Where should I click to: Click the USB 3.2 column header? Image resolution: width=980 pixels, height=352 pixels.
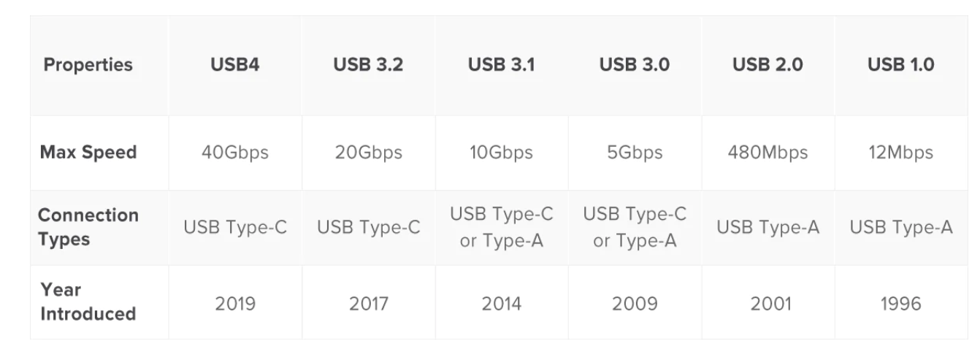[x=368, y=64]
